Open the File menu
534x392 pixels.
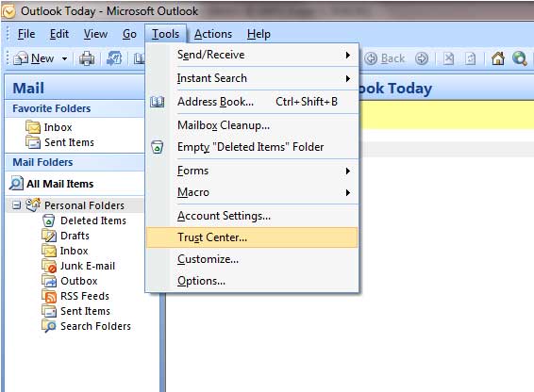pyautogui.click(x=26, y=34)
